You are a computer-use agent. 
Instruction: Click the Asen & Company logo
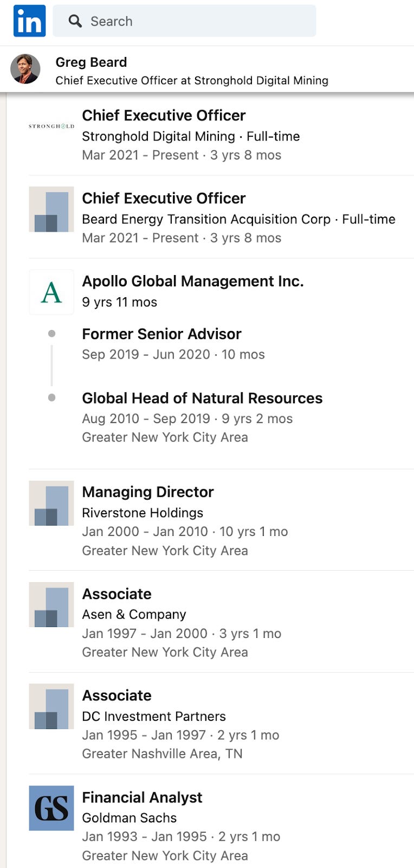51,605
